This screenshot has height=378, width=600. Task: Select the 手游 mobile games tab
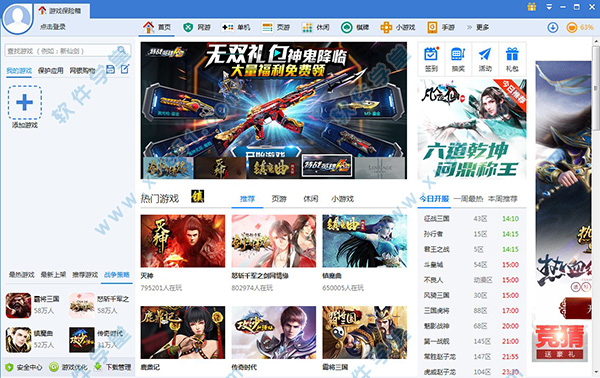441,28
